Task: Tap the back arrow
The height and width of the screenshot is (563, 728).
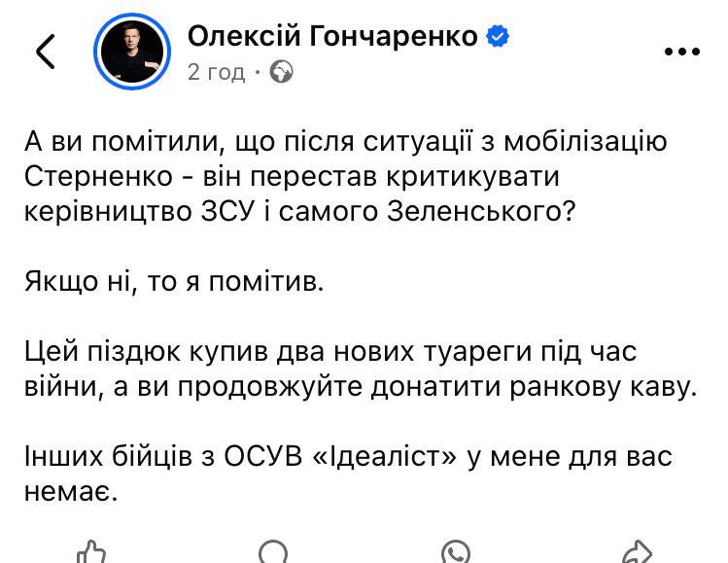Action: tap(45, 53)
